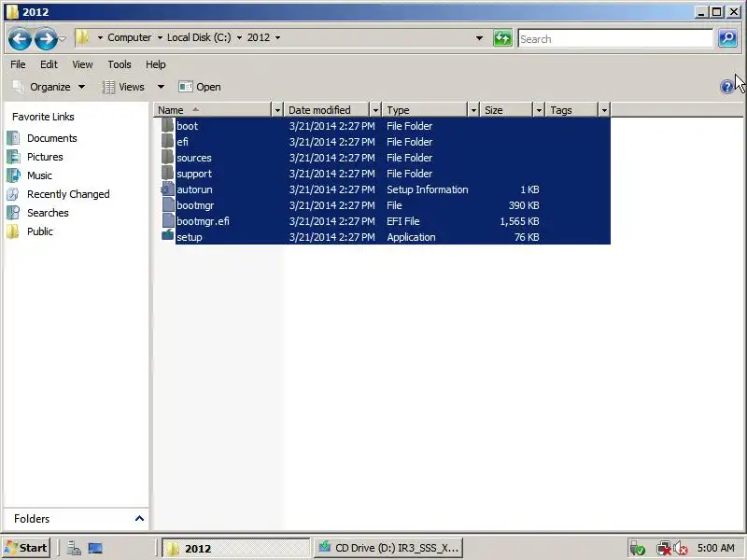Image resolution: width=747 pixels, height=560 pixels.
Task: Select the sources folder icon
Action: coord(168,157)
